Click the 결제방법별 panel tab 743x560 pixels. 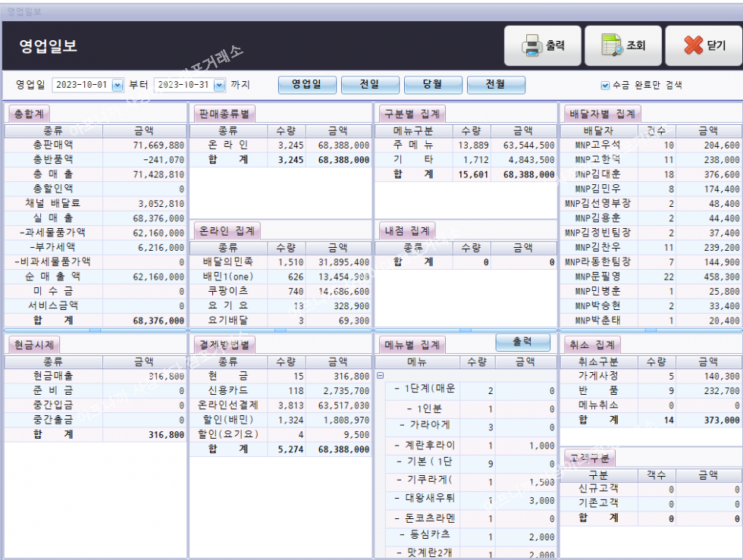(224, 345)
